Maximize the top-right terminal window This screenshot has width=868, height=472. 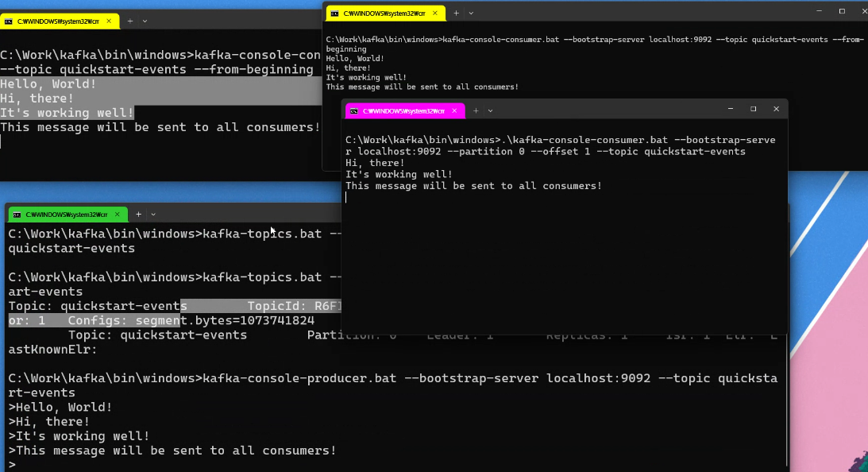[x=842, y=11]
